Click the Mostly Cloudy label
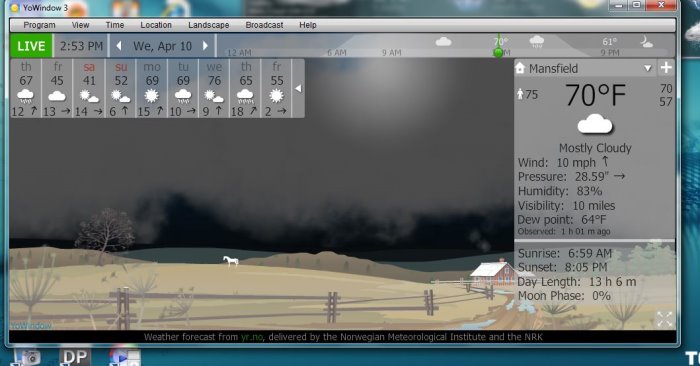 595,148
